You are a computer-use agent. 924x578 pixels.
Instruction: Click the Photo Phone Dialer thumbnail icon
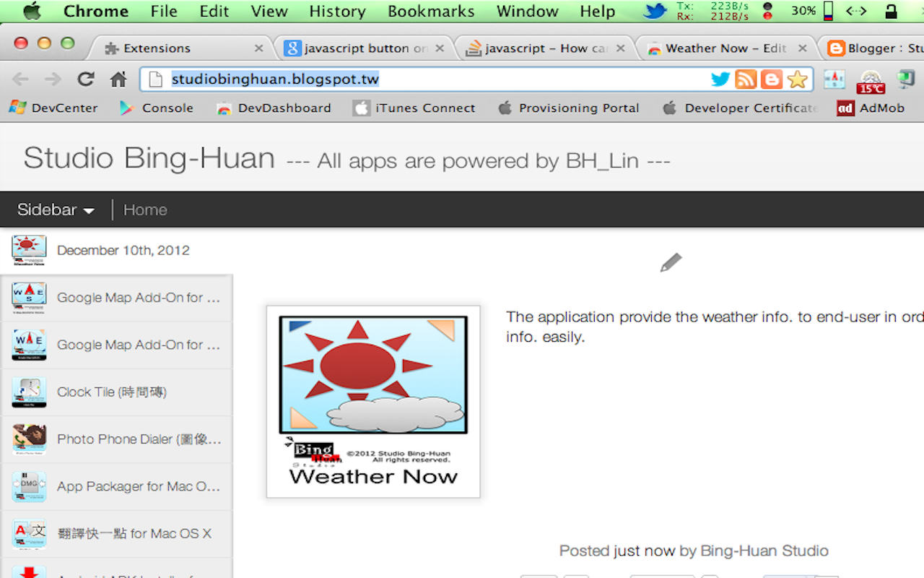click(x=29, y=439)
